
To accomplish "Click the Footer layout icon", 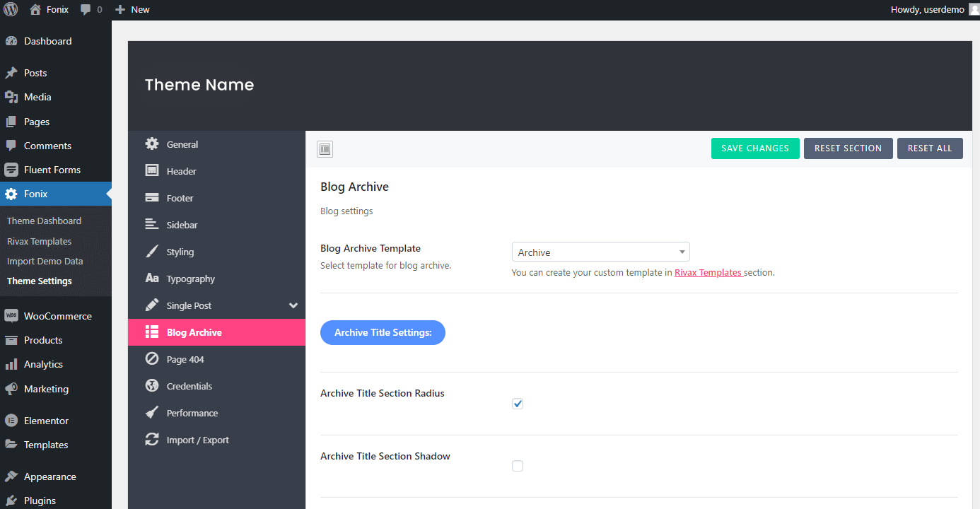I will 152,198.
